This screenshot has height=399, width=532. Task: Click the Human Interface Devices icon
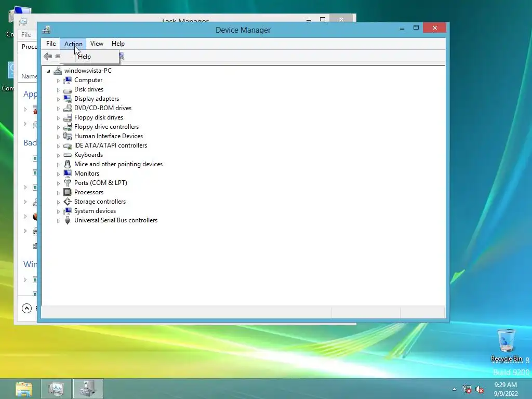[x=68, y=136]
